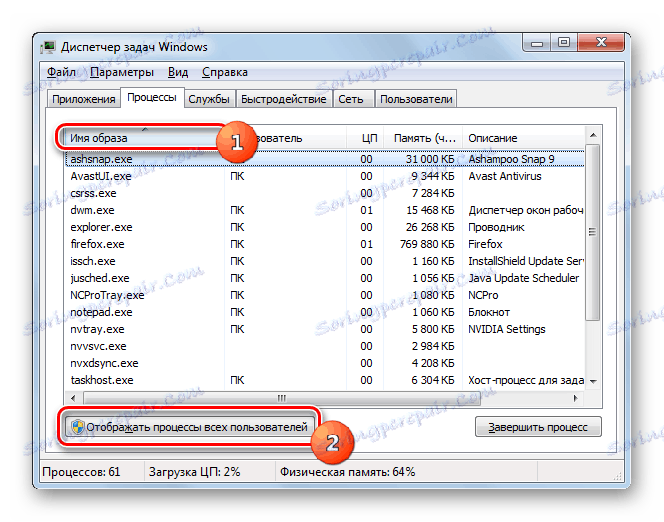Select the explorer.exe process
This screenshot has width=664, height=522.
pos(325,227)
